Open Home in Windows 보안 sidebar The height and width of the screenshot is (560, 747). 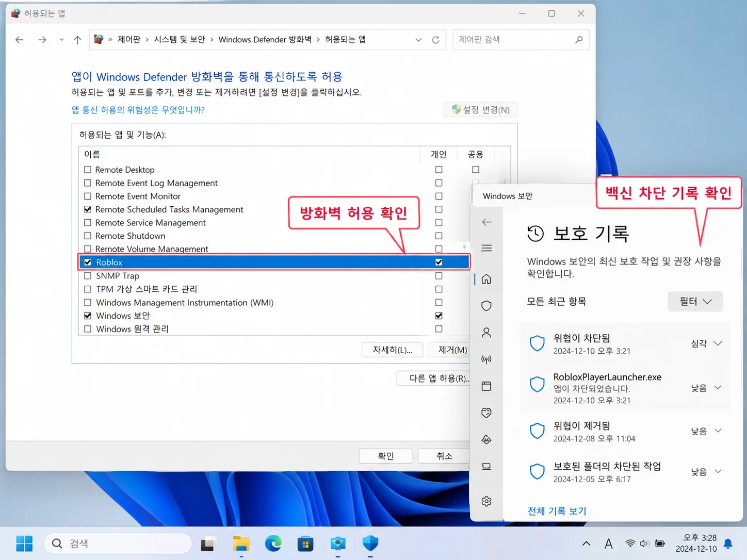pyautogui.click(x=486, y=279)
